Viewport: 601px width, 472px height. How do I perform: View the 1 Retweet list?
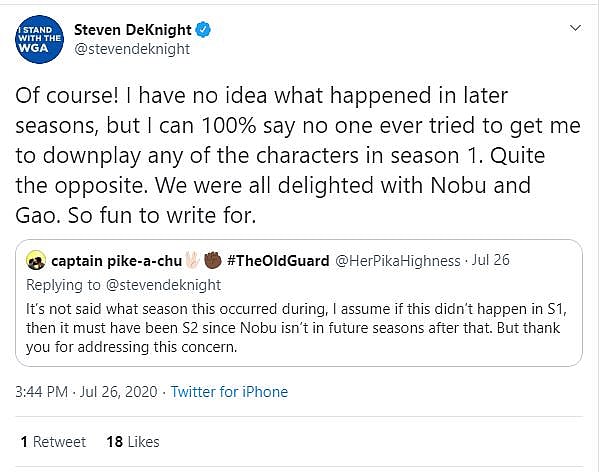(x=53, y=441)
